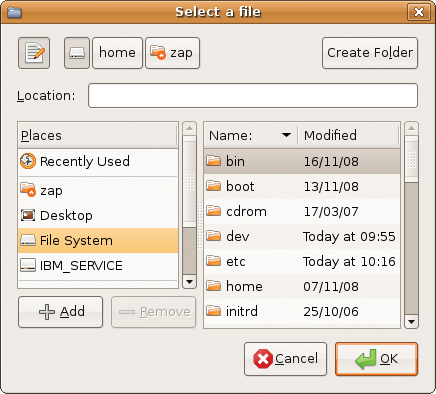Image resolution: width=436 pixels, height=394 pixels.
Task: Click the 25/10/06 modified date
Action: [x=331, y=312]
